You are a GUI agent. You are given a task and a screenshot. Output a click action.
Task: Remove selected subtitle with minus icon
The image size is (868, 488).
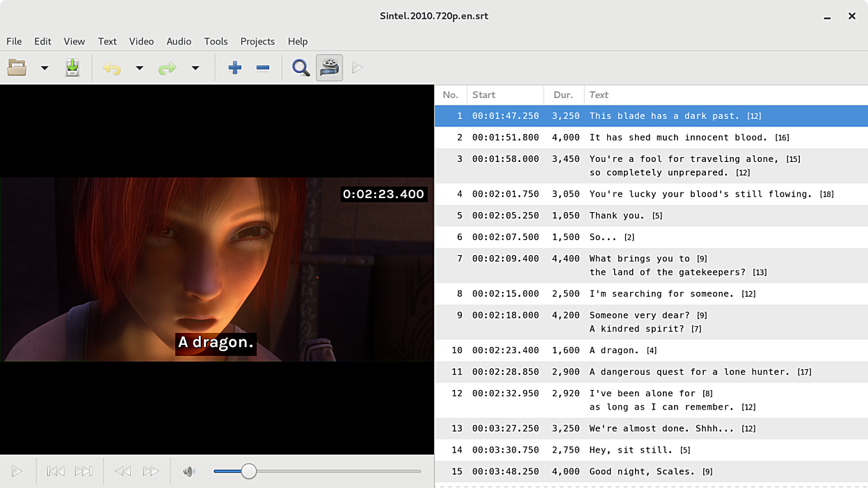tap(263, 67)
